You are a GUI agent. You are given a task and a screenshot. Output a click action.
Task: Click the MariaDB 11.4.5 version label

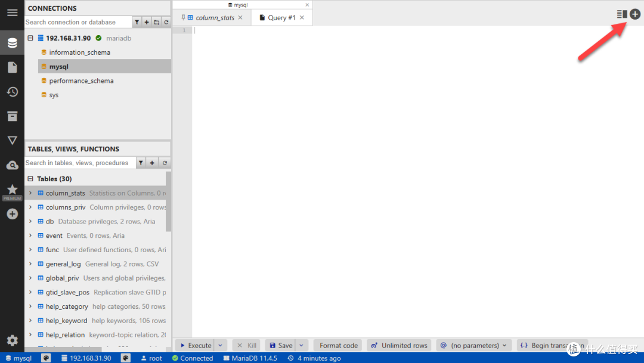(x=250, y=358)
